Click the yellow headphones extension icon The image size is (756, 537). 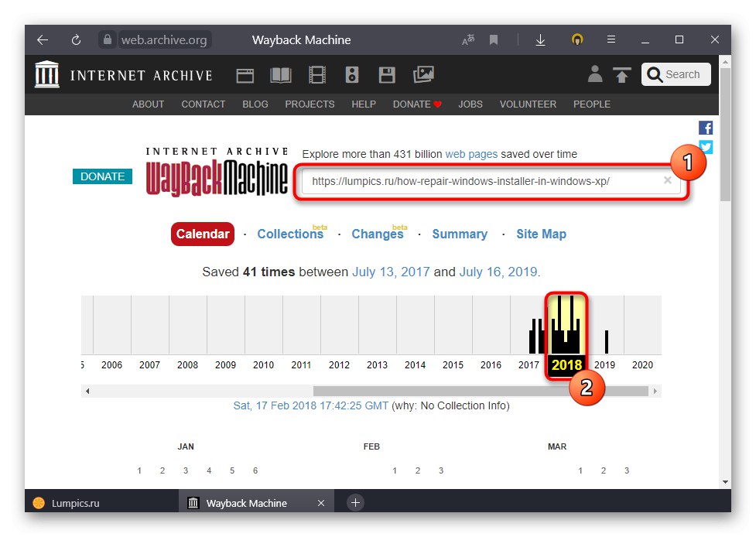click(x=577, y=39)
